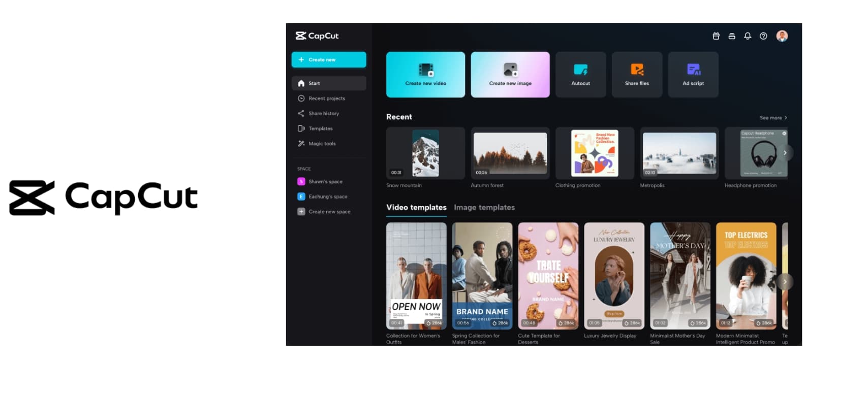Switch to the Video templates tab
The image size is (868, 396).
[416, 207]
